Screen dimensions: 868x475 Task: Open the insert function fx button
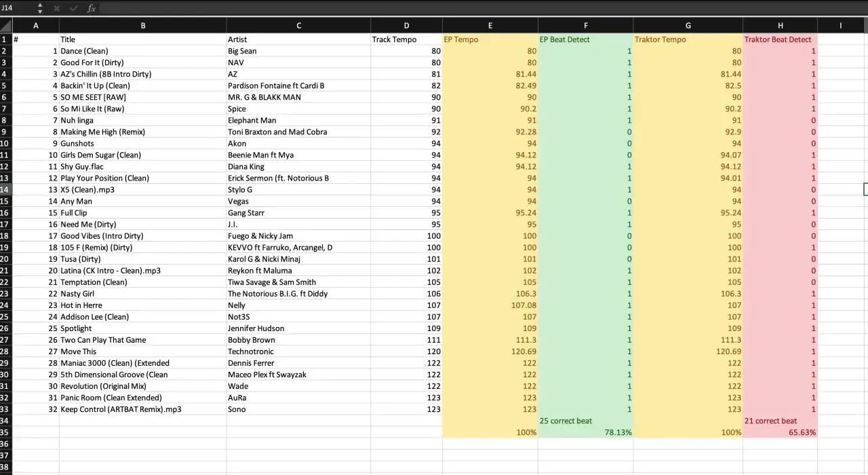tap(91, 8)
